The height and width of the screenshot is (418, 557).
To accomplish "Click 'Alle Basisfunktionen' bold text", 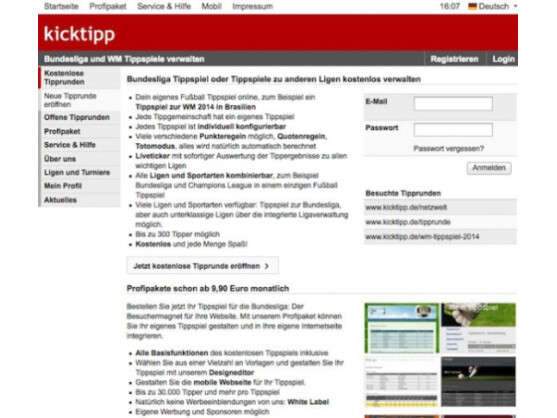I will (x=172, y=353).
